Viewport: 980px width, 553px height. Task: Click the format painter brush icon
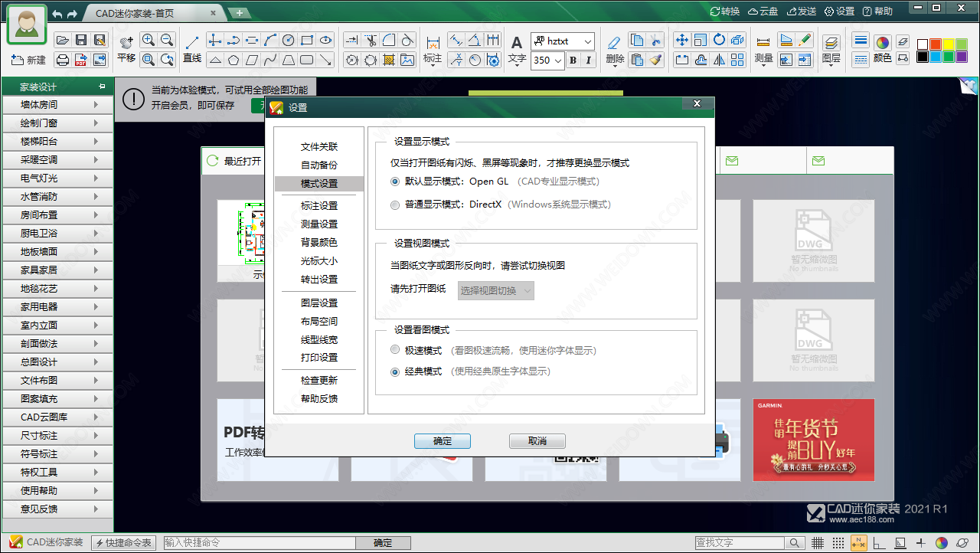(x=655, y=60)
